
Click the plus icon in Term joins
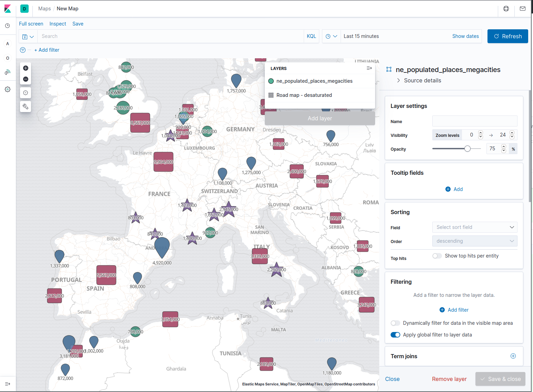[513, 356]
